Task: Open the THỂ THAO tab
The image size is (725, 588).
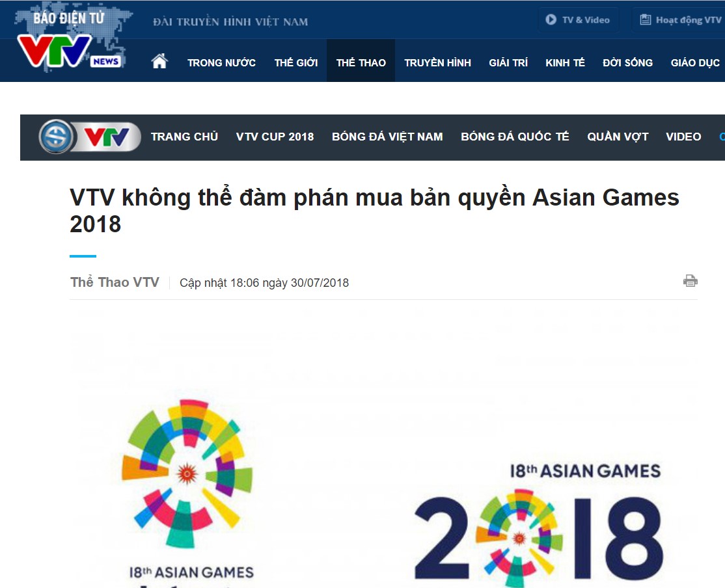Action: 361,62
